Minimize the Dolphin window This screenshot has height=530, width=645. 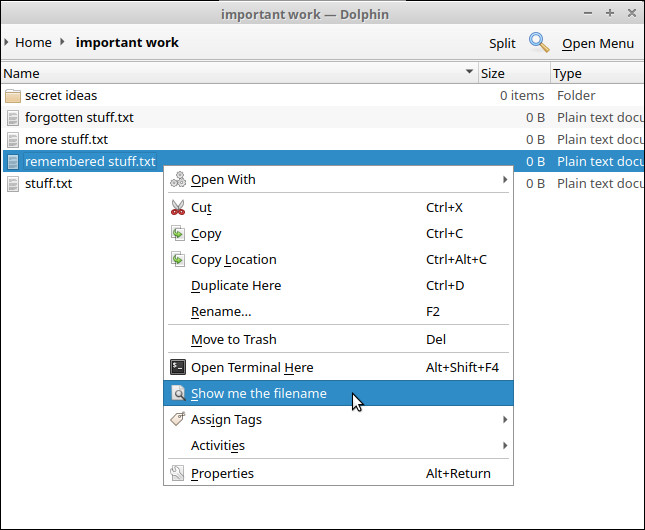click(588, 13)
